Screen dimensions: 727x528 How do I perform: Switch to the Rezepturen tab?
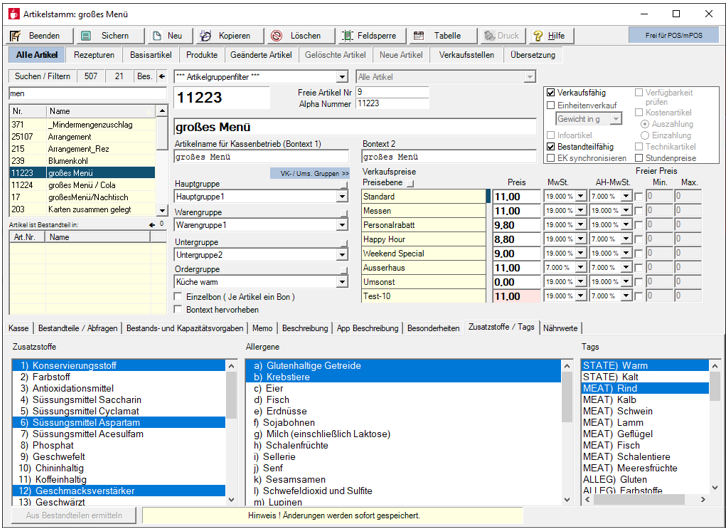94,55
